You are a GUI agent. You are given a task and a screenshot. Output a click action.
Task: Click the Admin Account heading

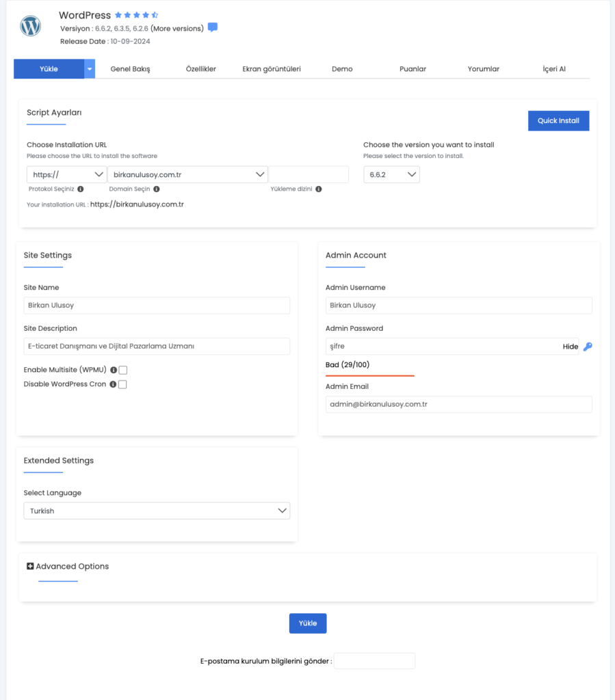point(356,256)
